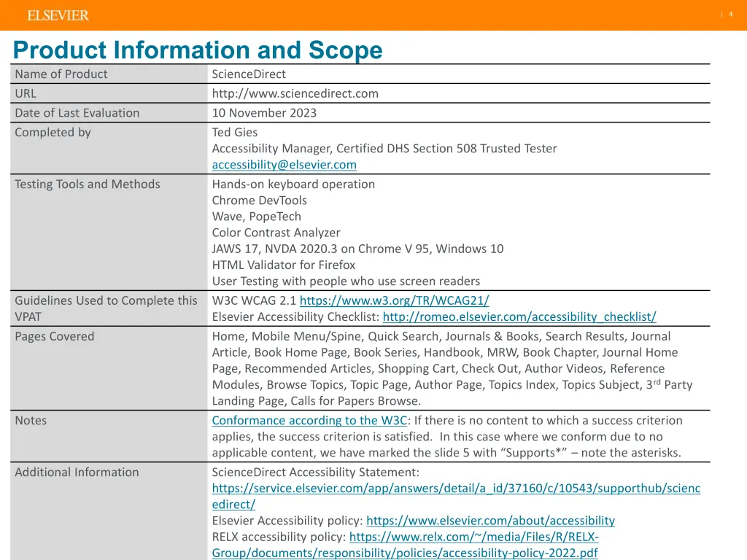The height and width of the screenshot is (560, 747).
Task: Click the Guidelines Used to Complete this VPAT label
Action: click(106, 308)
